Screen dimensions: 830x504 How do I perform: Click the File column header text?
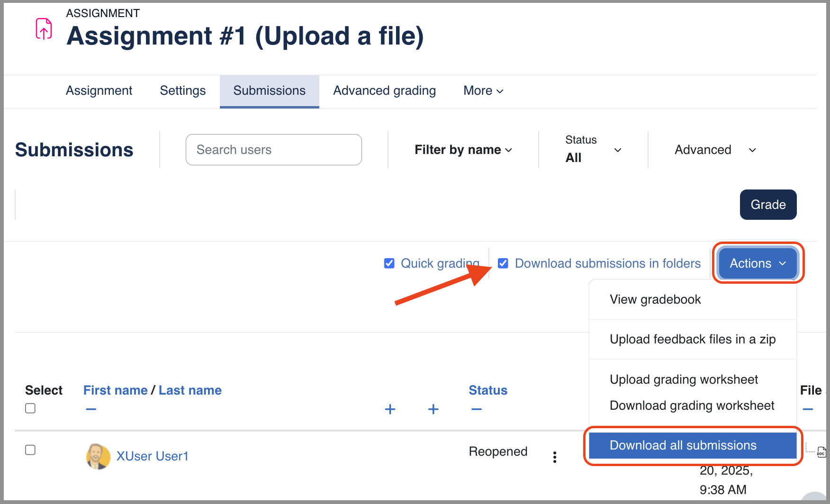coord(811,390)
